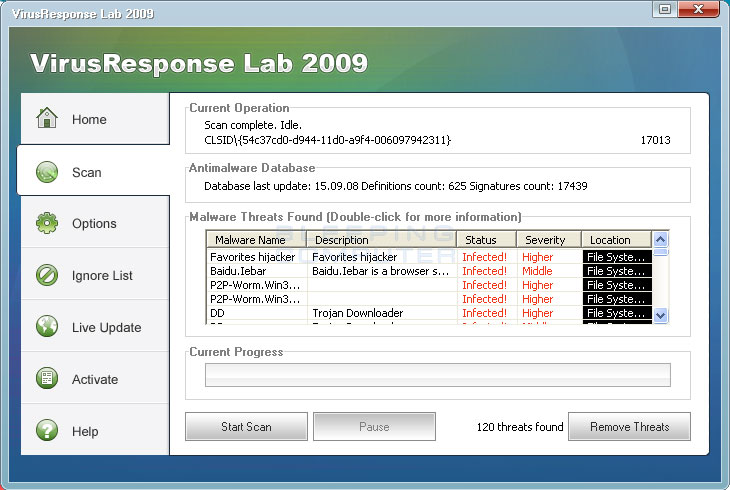
Task: Click the Remove Threats button
Action: click(629, 427)
